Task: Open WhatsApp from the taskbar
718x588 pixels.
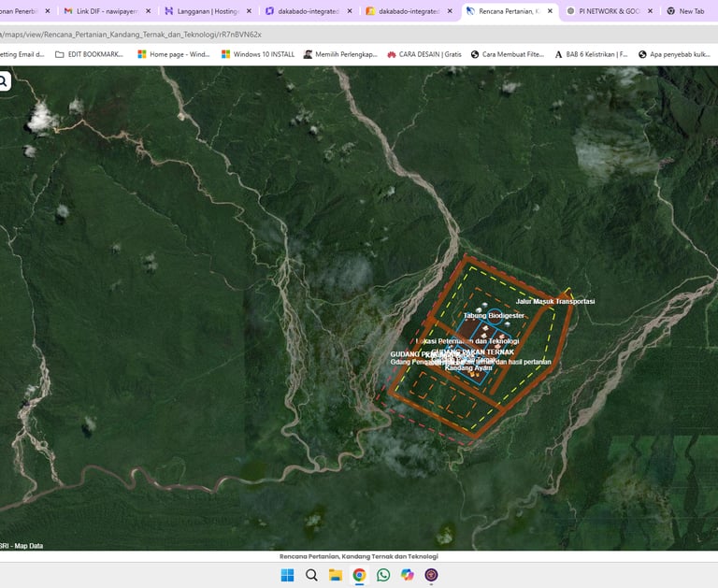Action: 383,575
